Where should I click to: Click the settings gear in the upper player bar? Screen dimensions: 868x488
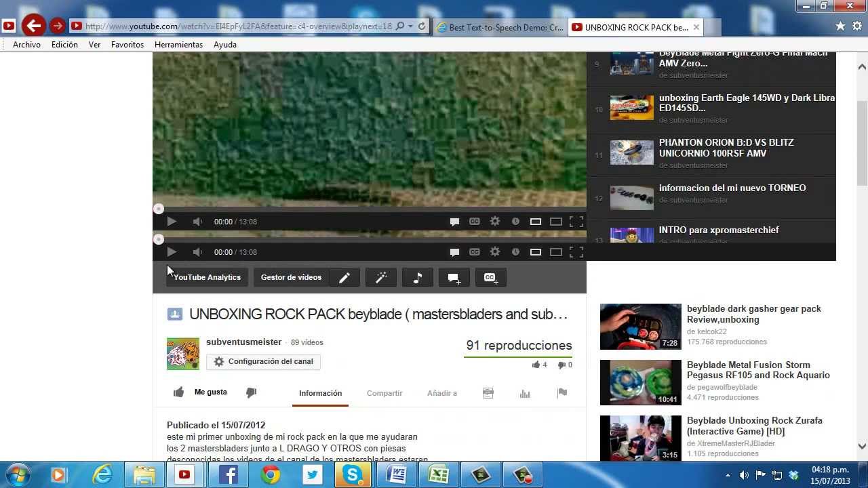495,221
